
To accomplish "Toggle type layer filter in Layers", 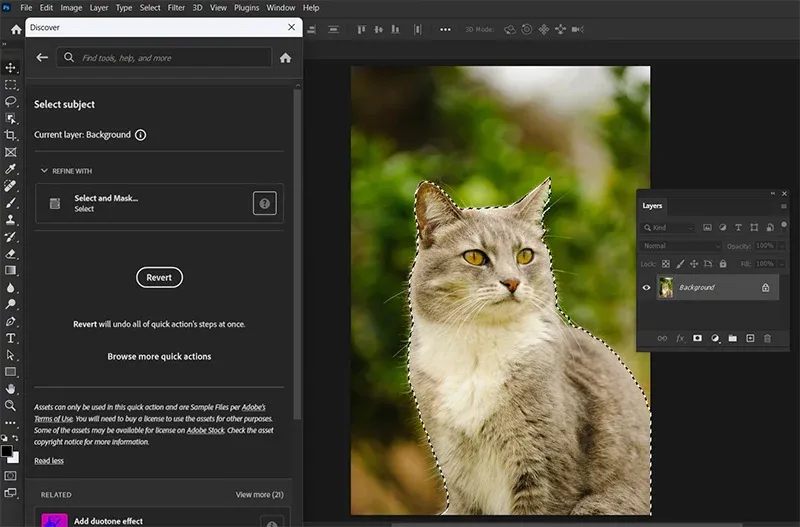I will 738,228.
